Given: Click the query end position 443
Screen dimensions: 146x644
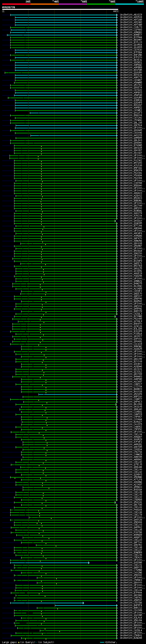Looking at the screenshot, I should coord(115,11).
